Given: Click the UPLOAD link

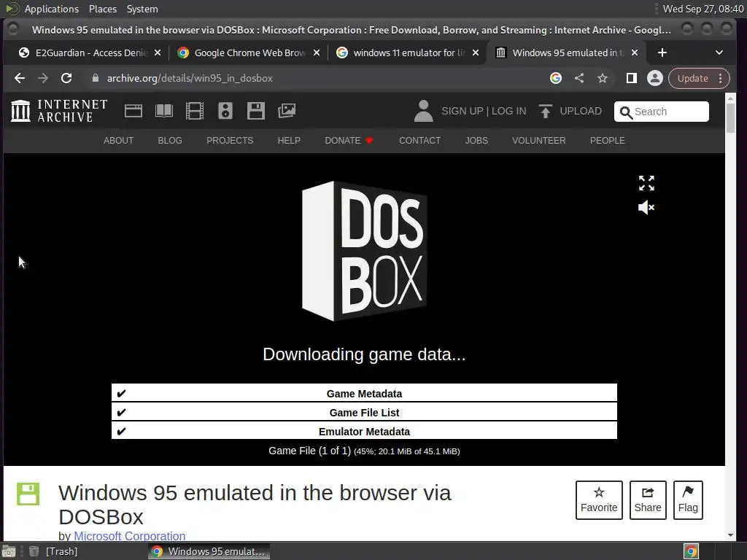Looking at the screenshot, I should (x=580, y=111).
